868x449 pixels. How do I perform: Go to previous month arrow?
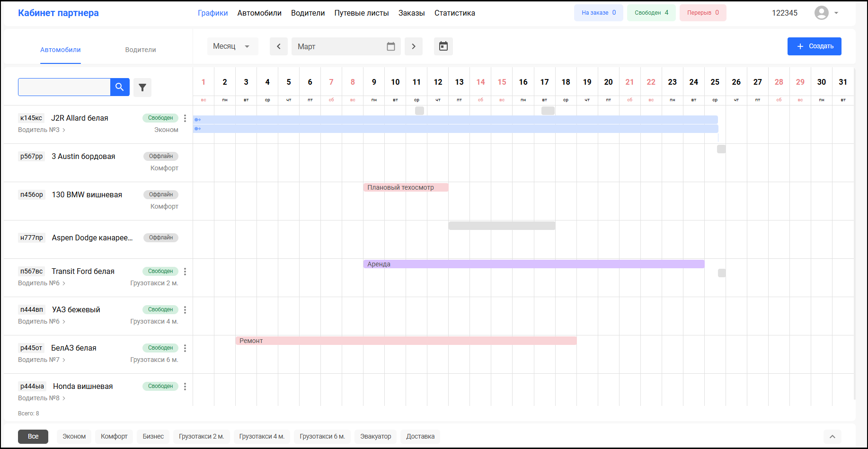pyautogui.click(x=279, y=46)
